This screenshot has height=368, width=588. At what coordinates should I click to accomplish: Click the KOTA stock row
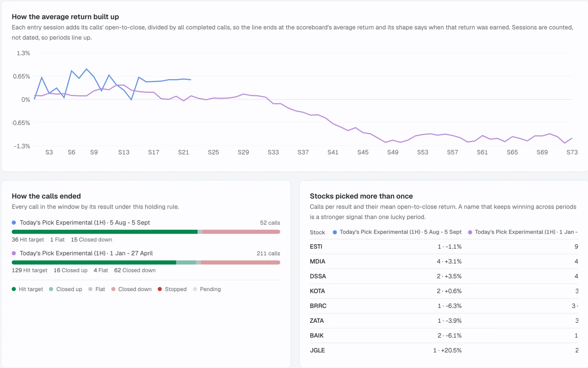tap(444, 291)
